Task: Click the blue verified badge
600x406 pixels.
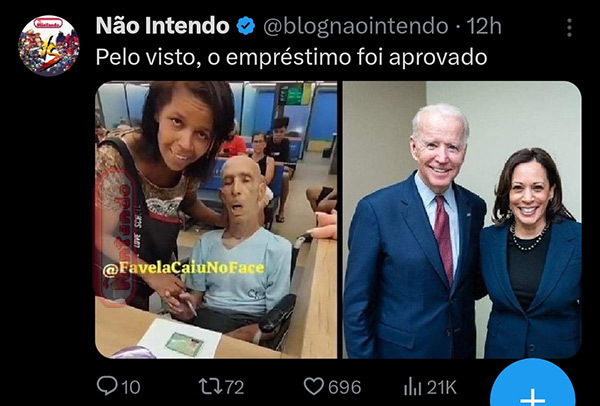Action: [x=246, y=26]
